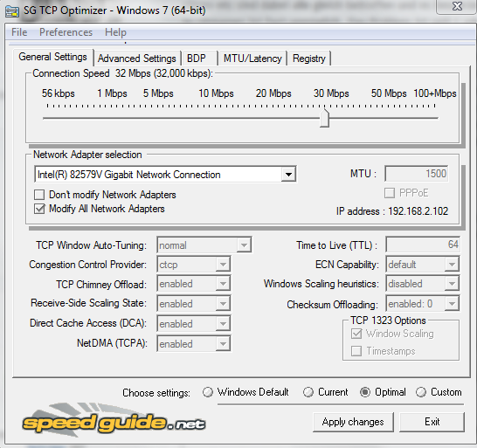477x448 pixels.
Task: Expand NetDMA (TCPA) dropdown
Action: click(x=223, y=344)
